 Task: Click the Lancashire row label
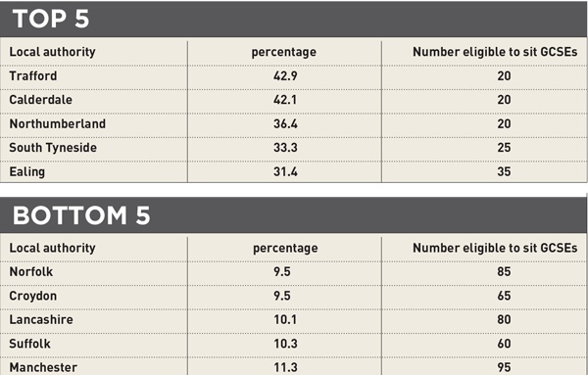click(x=41, y=319)
